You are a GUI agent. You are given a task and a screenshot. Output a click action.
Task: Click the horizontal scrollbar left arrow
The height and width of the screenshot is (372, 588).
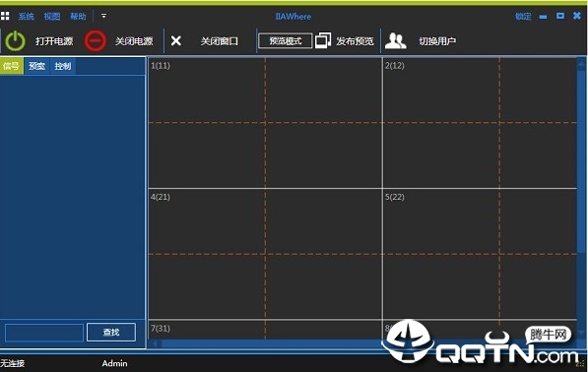click(x=155, y=343)
